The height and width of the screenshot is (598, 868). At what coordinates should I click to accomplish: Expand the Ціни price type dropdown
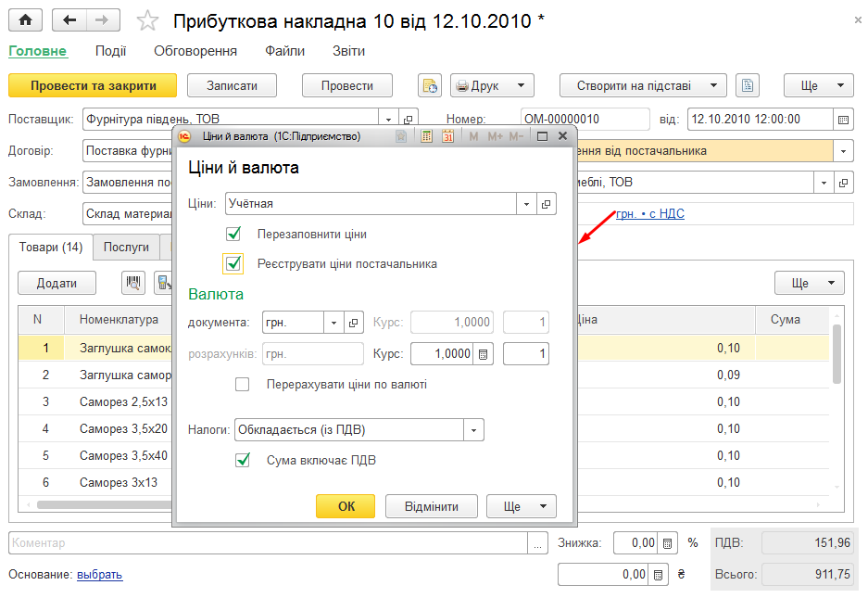[x=526, y=204]
